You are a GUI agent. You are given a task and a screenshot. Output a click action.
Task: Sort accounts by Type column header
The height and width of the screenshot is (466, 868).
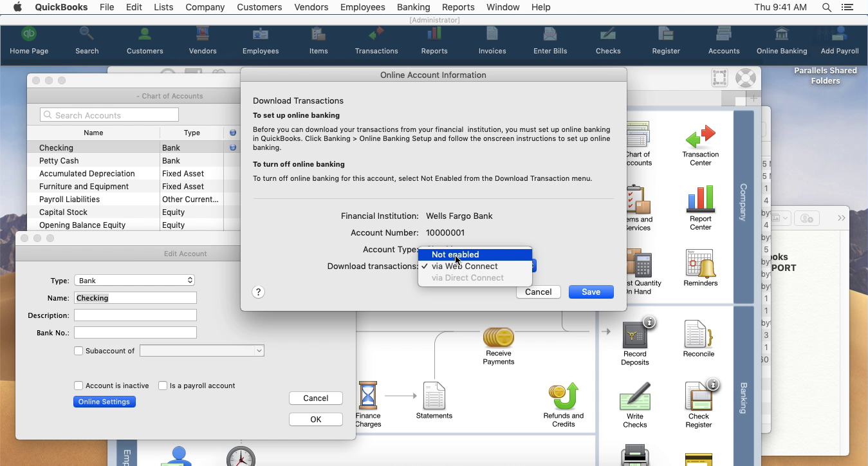[x=192, y=133]
